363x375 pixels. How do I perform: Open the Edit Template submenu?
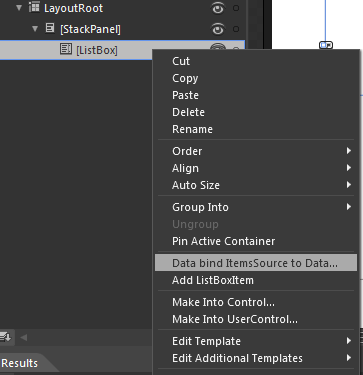tap(256, 341)
